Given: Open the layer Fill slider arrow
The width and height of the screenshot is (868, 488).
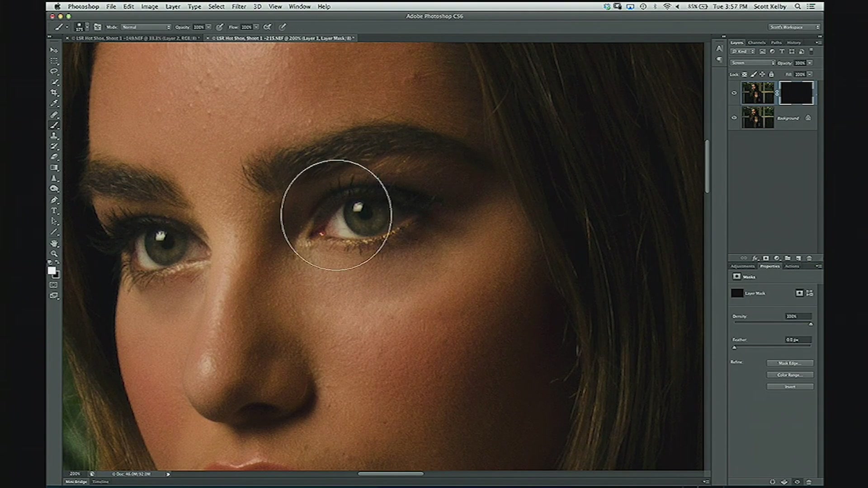Looking at the screenshot, I should click(x=810, y=74).
